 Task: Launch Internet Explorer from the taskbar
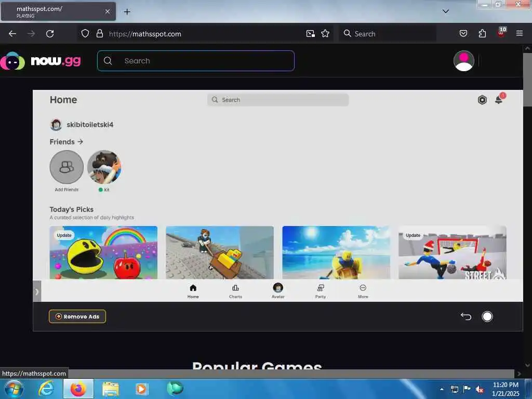coord(46,389)
